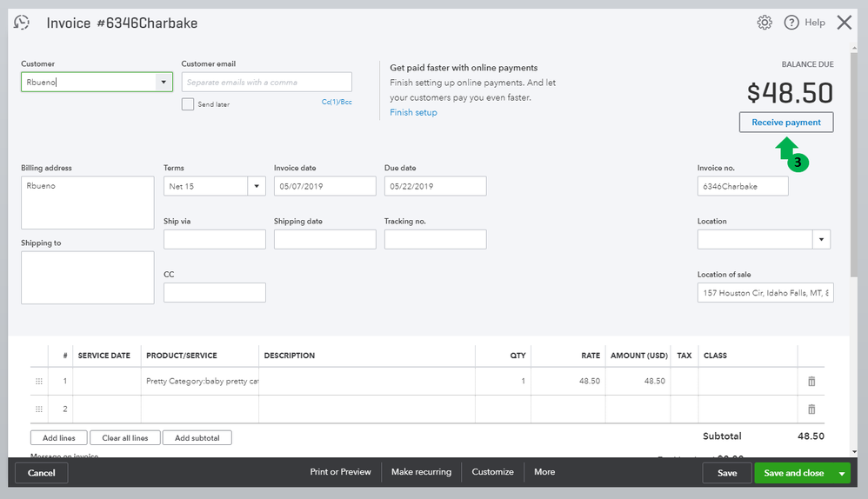Select Make recurring in footer bar
868x499 pixels.
[421, 472]
